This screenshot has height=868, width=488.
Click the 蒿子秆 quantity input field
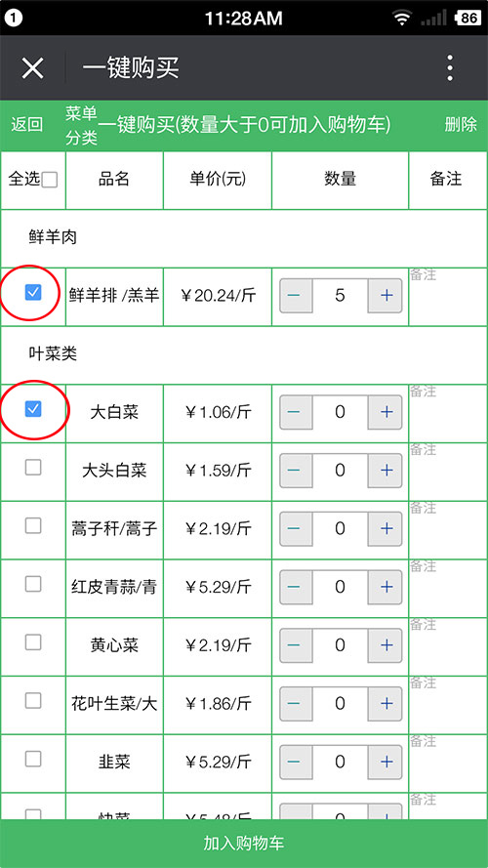click(341, 529)
